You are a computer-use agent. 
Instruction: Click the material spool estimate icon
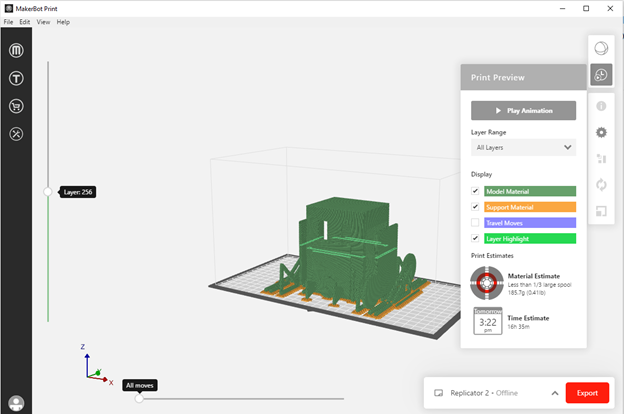(486, 283)
